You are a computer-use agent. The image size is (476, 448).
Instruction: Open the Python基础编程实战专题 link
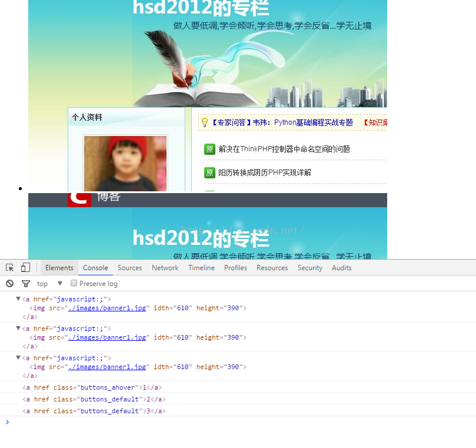[x=313, y=122]
